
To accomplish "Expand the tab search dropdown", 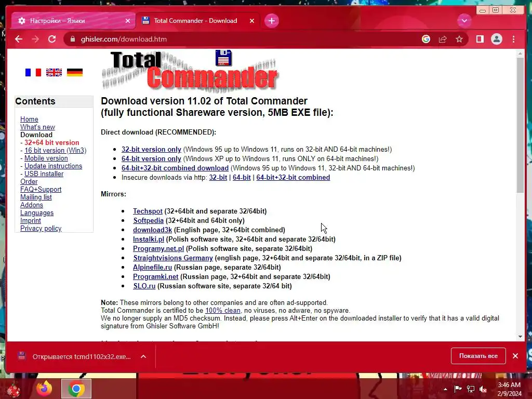I will (464, 21).
